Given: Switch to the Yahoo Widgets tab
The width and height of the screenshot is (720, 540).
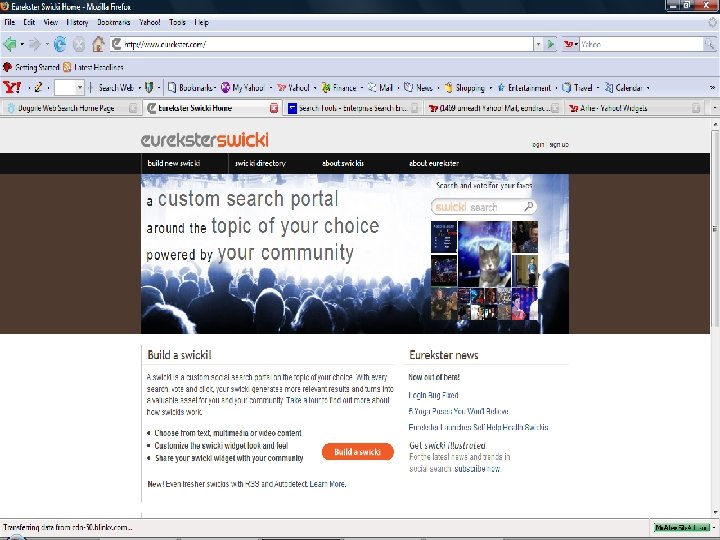Looking at the screenshot, I should tap(634, 108).
